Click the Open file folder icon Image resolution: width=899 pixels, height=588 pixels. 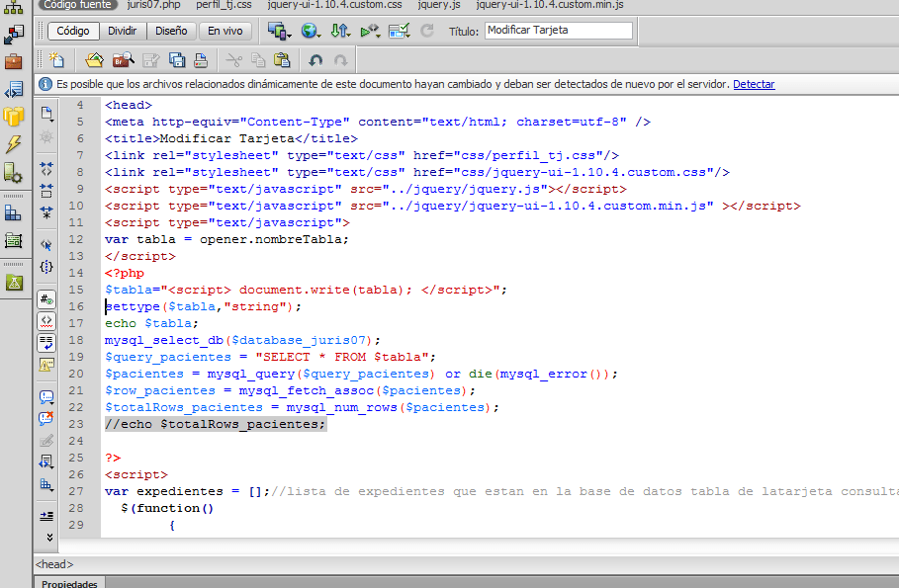(x=95, y=59)
